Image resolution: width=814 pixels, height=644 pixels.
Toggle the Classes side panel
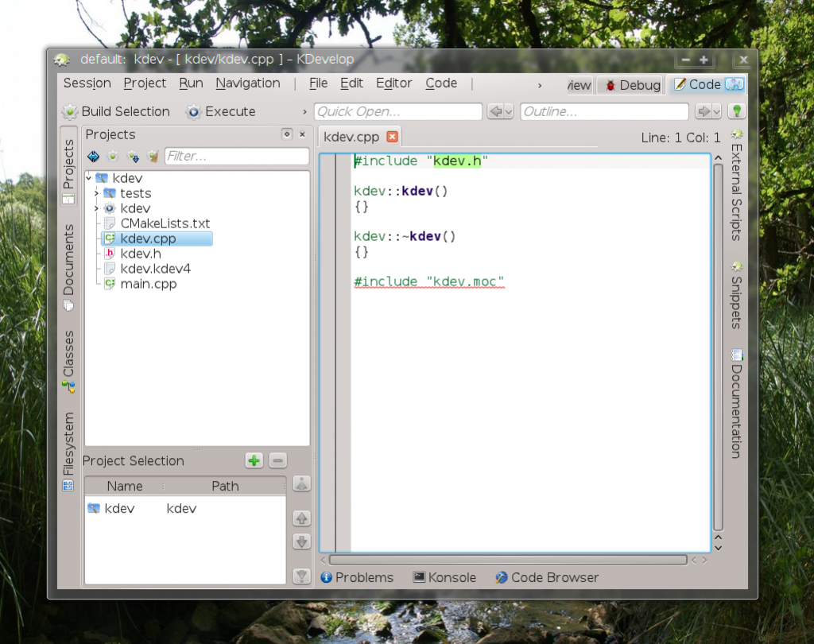click(68, 361)
